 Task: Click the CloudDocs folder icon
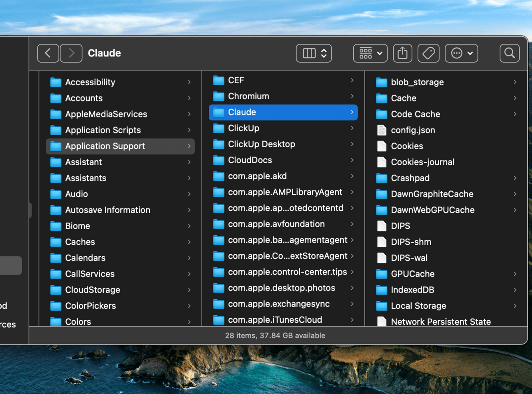[219, 160]
